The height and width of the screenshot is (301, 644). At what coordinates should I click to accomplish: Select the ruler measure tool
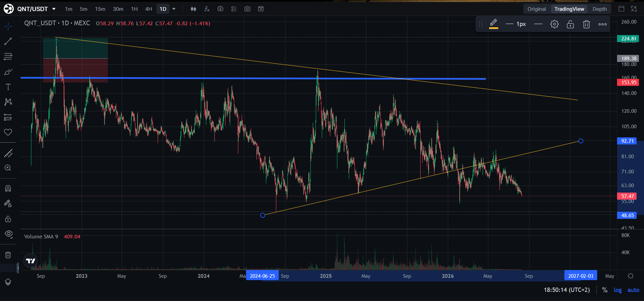point(8,153)
